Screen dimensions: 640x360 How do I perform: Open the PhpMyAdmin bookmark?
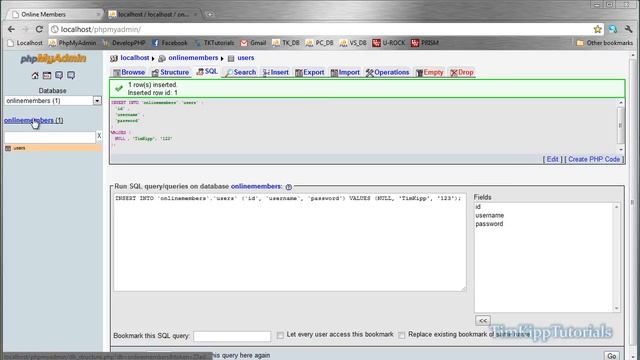72,43
